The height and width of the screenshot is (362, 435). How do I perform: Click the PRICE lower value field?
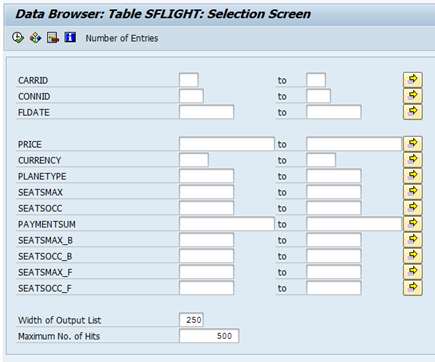227,144
